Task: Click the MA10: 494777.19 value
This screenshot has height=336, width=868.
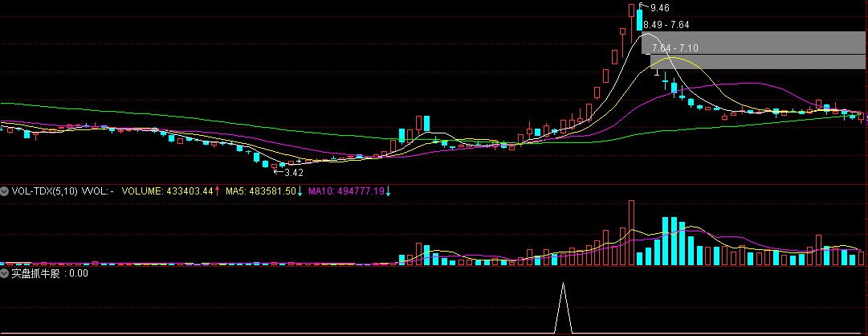Action: coord(347,192)
